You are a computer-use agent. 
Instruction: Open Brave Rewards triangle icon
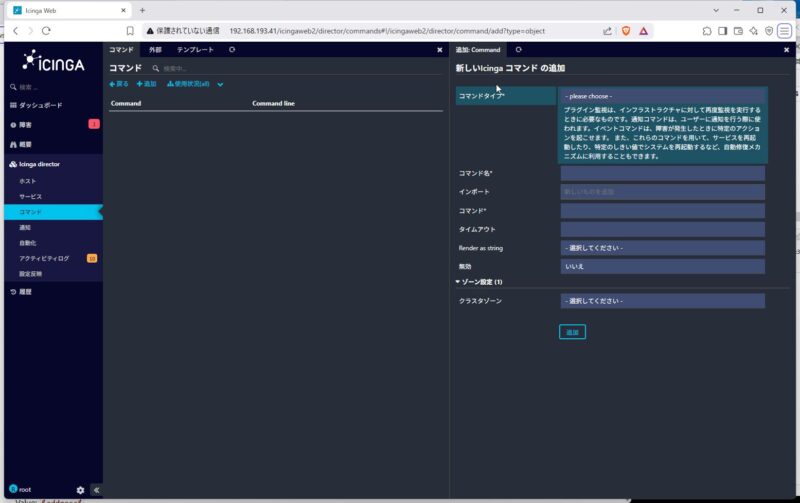(643, 31)
